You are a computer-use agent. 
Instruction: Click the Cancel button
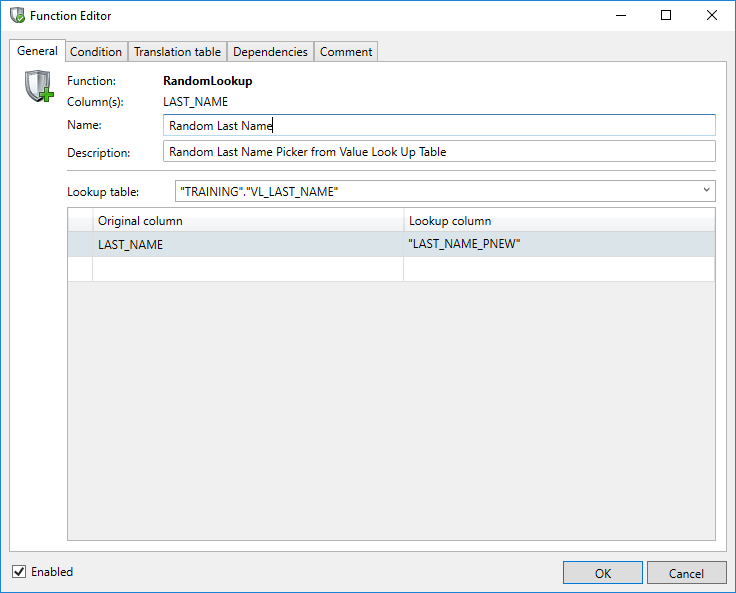686,573
